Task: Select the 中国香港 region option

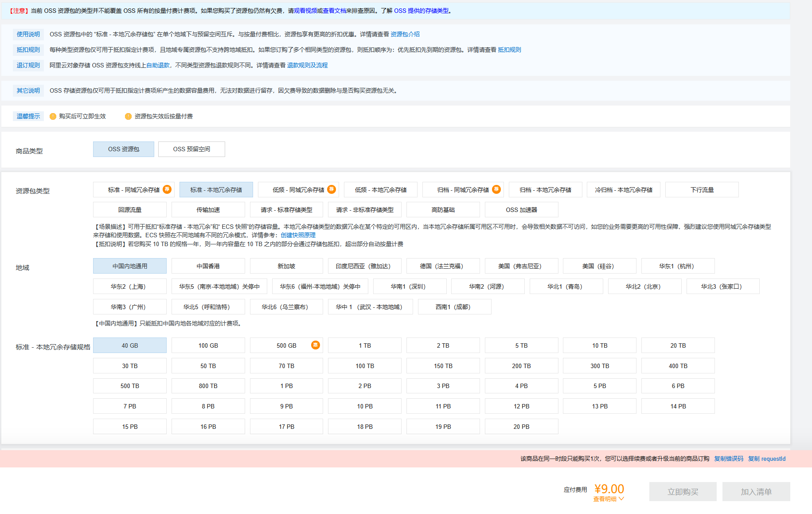Action: [x=208, y=266]
